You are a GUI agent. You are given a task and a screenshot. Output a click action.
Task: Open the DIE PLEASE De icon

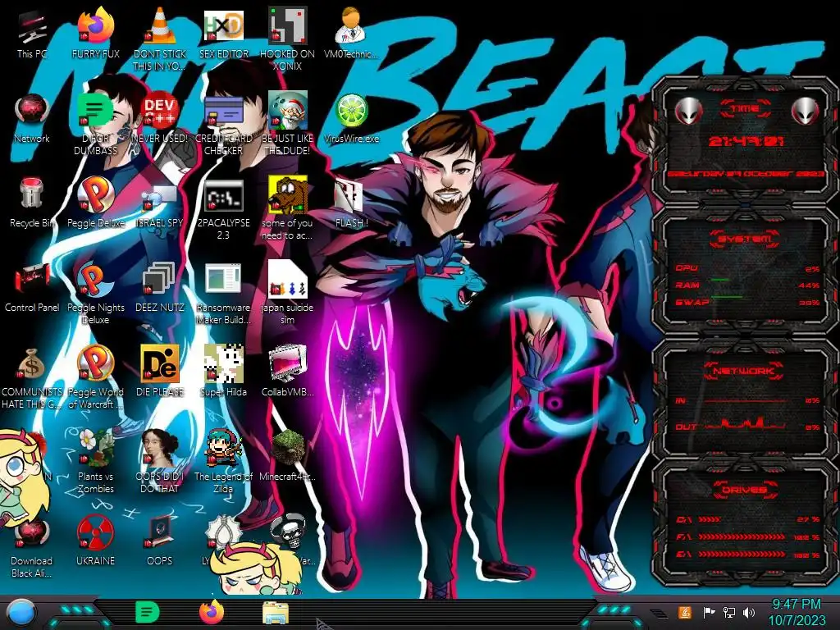pos(160,372)
